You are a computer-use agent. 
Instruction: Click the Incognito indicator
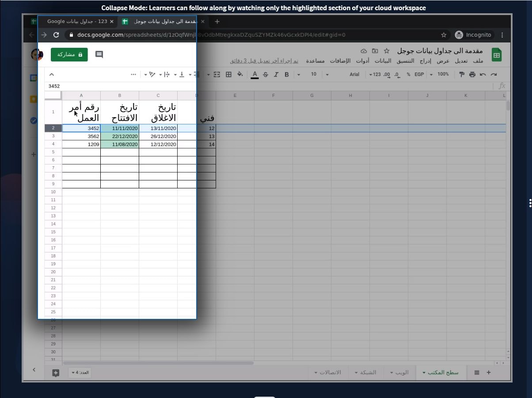(473, 34)
